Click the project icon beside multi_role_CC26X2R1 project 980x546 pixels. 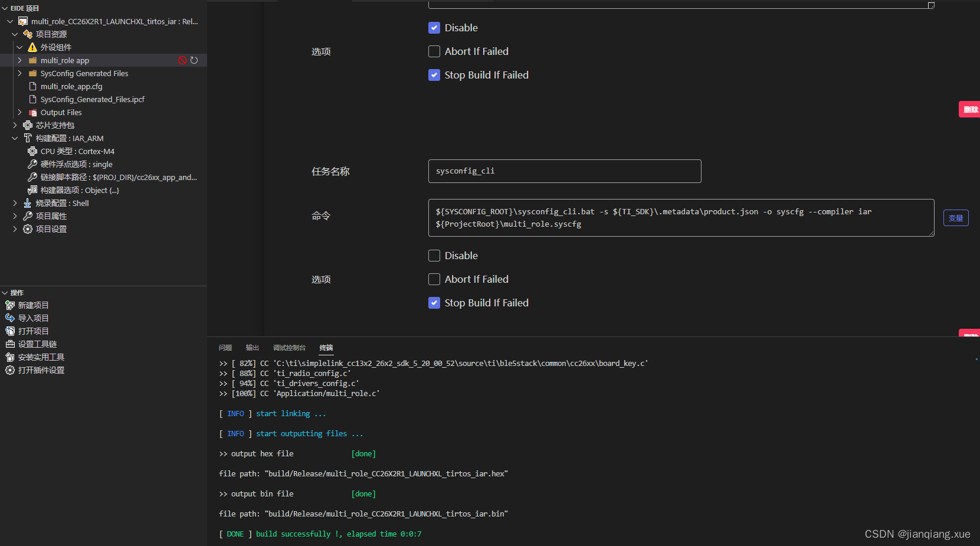tap(23, 21)
